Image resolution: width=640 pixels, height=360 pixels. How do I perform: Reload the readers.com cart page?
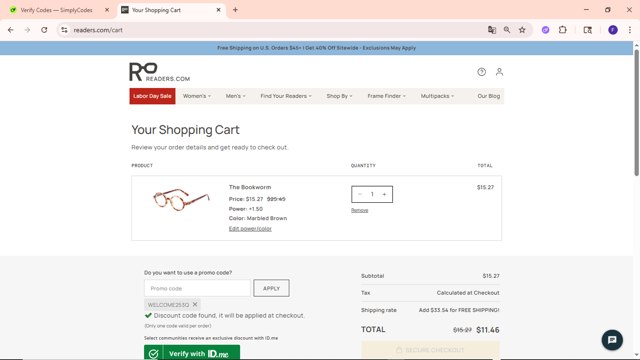point(44,30)
